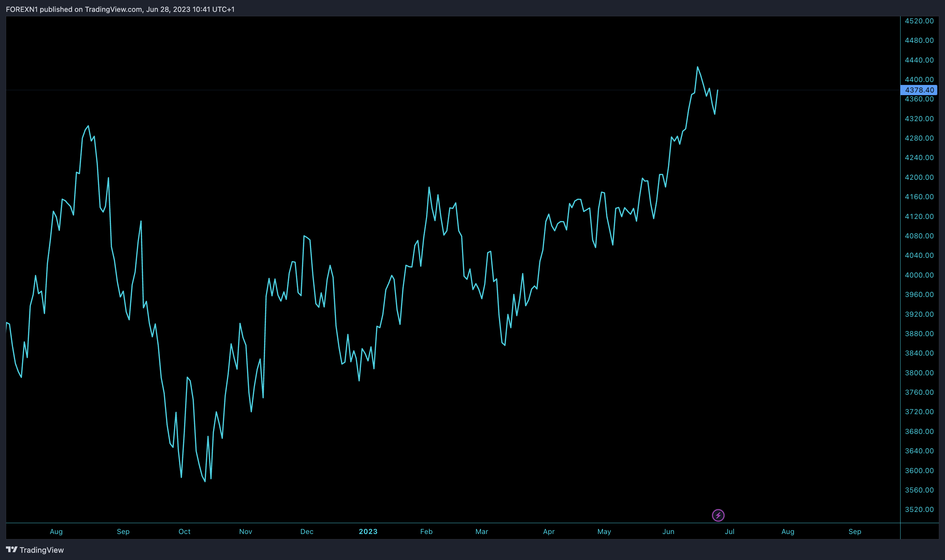Click the 4120.00 price axis label
Image resolution: width=945 pixels, height=560 pixels.
point(919,216)
